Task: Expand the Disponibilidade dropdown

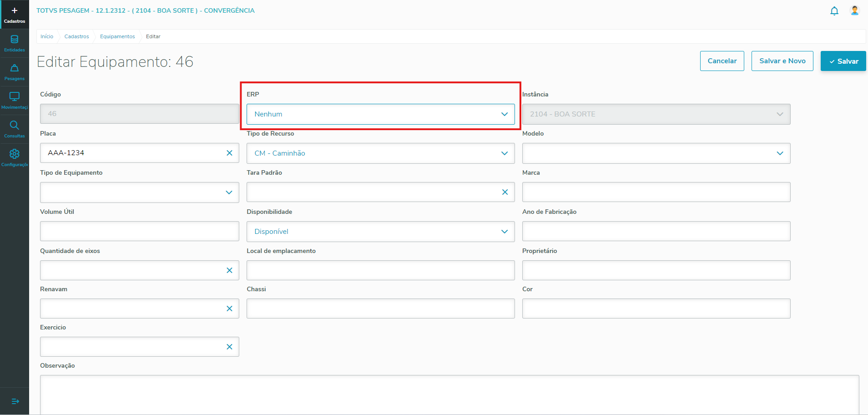Action: pos(504,232)
